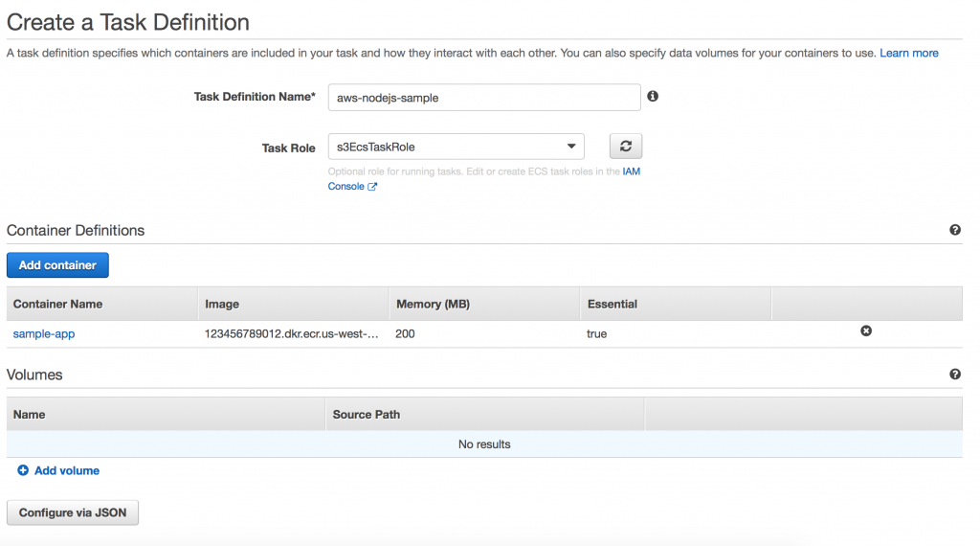Click the info icon beside Task Definition Name
Screen dimensions: 980x546
tap(653, 97)
